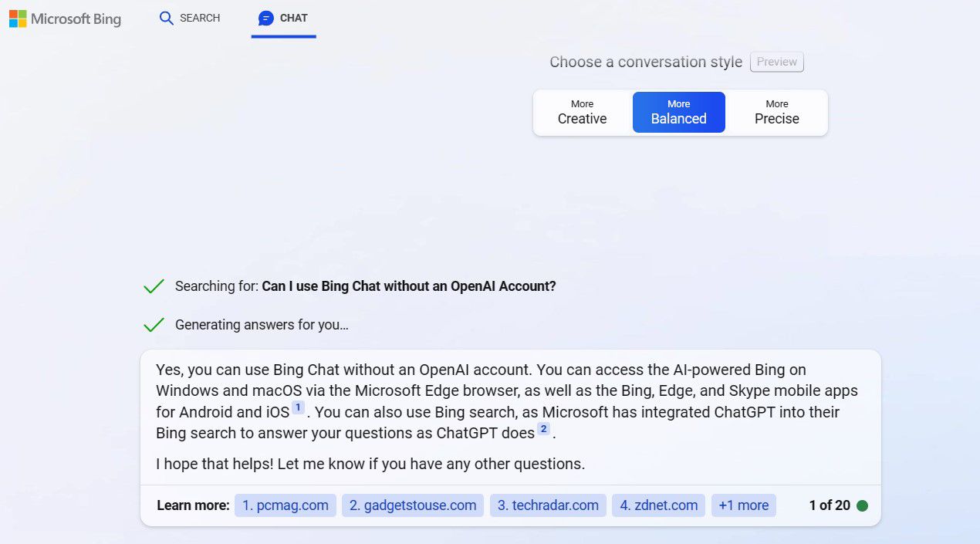The image size is (980, 544).
Task: Choose the More Precise conversation style
Action: click(x=776, y=112)
